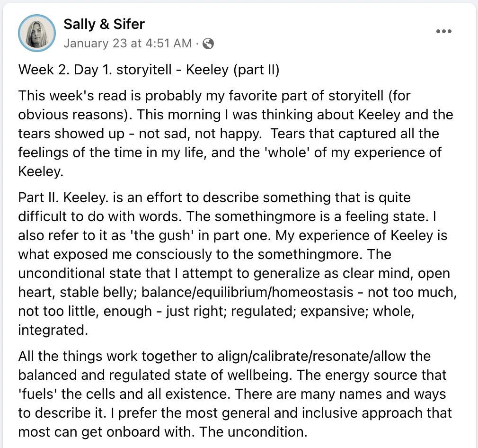Click the globe public audience icon
478x448 pixels.
(x=208, y=44)
